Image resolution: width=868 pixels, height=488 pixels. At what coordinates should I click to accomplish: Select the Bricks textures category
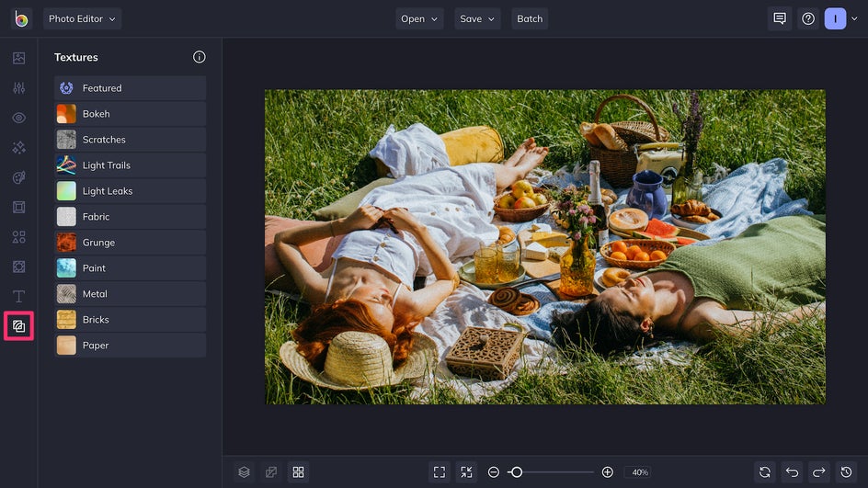(130, 320)
